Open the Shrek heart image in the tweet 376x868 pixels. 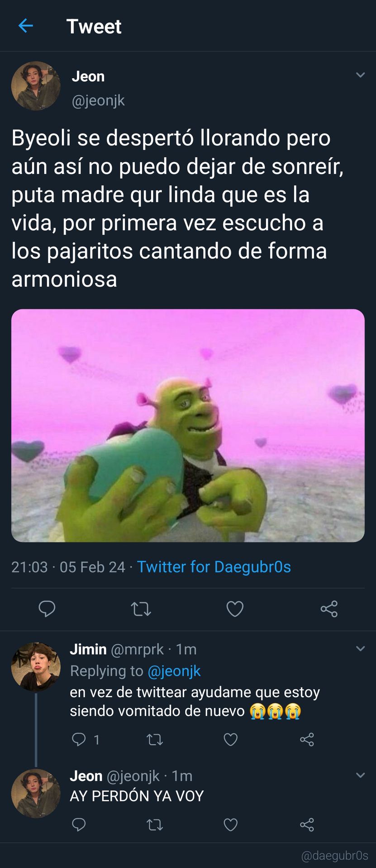[188, 425]
